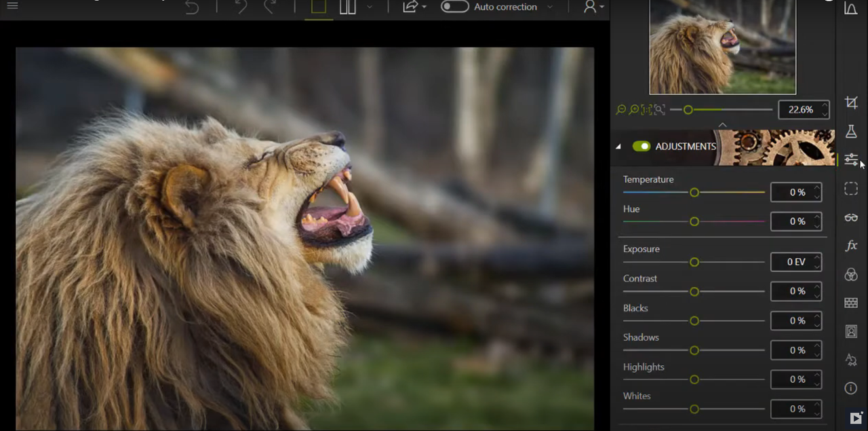
Task: Click the fx effects icon
Action: 851,246
